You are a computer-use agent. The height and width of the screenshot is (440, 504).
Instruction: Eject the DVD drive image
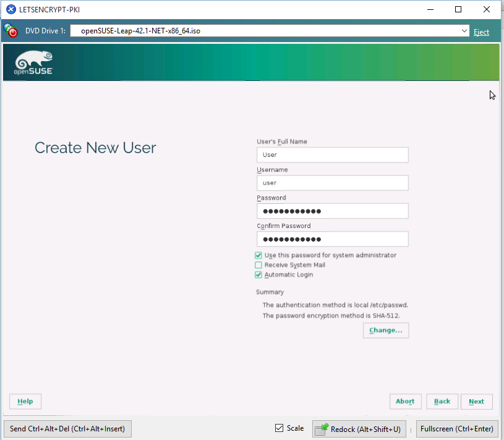coord(481,32)
